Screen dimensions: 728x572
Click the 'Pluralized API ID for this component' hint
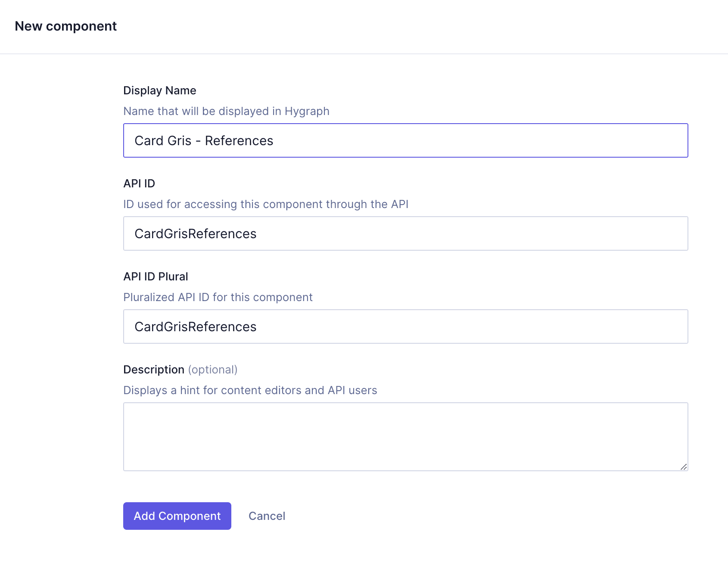[x=218, y=297]
